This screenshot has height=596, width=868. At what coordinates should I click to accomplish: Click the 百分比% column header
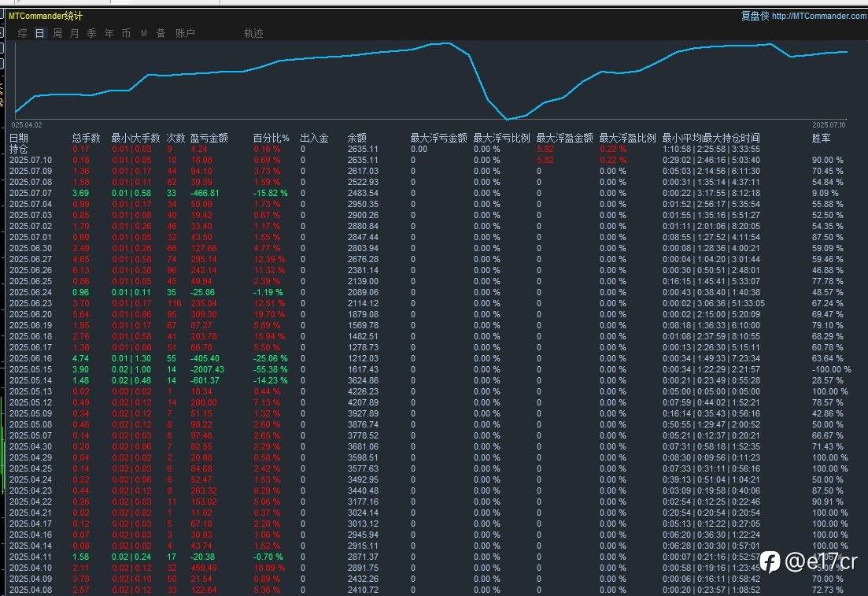pos(271,138)
